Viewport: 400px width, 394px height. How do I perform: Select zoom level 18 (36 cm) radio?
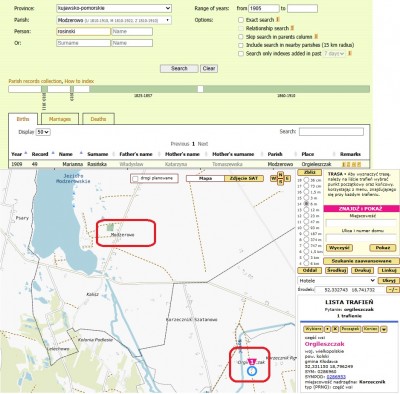coord(306,180)
